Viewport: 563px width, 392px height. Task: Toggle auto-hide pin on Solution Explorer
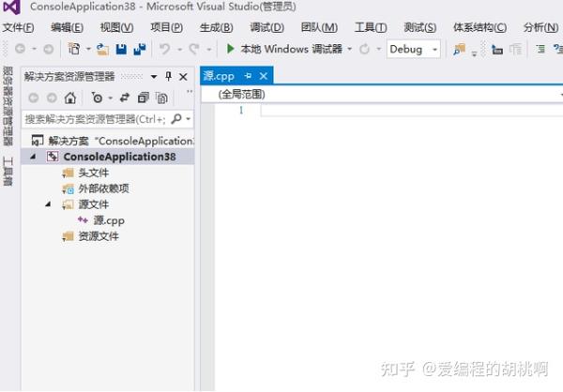click(x=168, y=76)
